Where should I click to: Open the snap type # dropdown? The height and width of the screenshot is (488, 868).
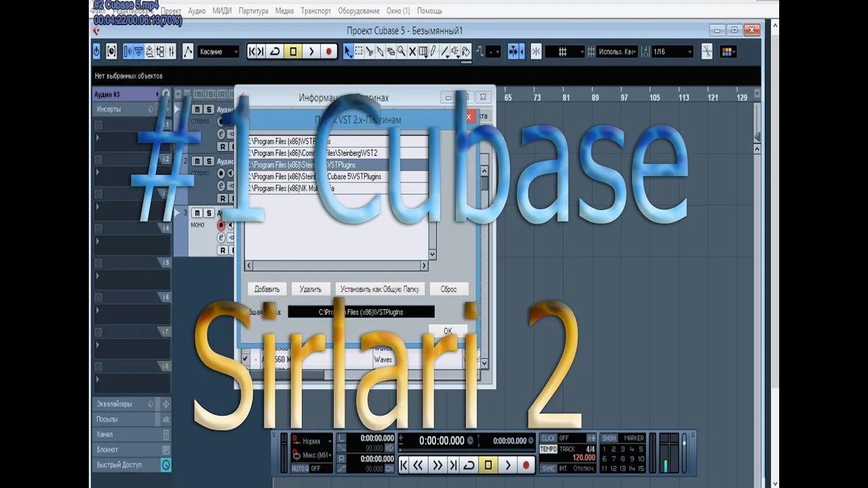click(566, 52)
